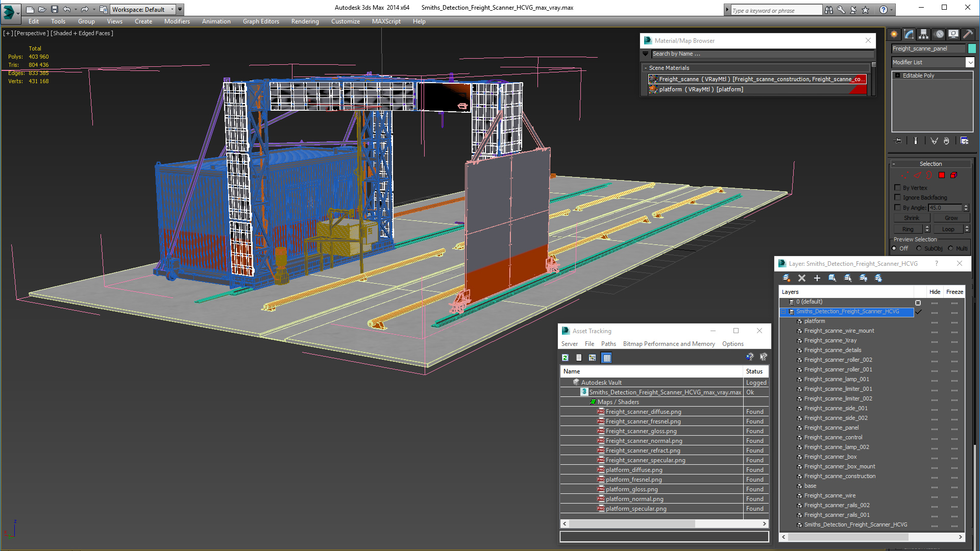This screenshot has width=980, height=551.
Task: Select Element sub-object mode icon
Action: pos(953,175)
